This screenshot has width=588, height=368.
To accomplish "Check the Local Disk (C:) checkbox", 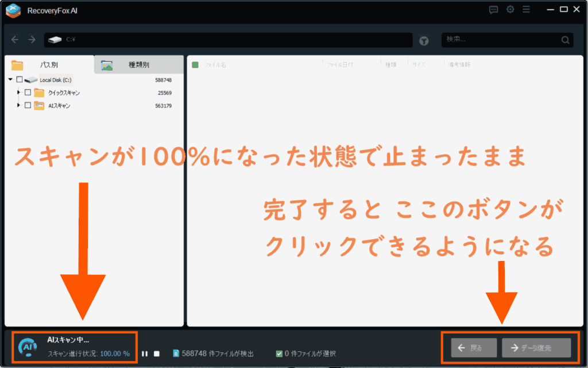I will coord(20,80).
